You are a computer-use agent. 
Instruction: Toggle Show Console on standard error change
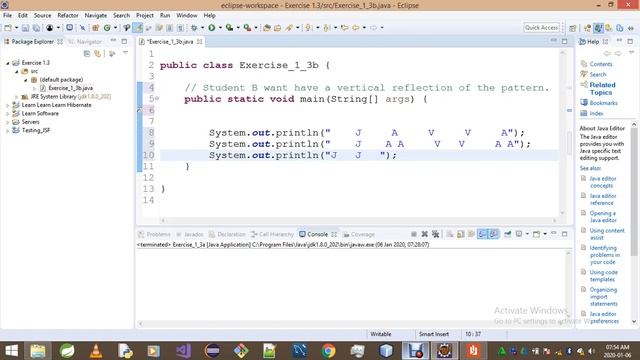click(493, 234)
